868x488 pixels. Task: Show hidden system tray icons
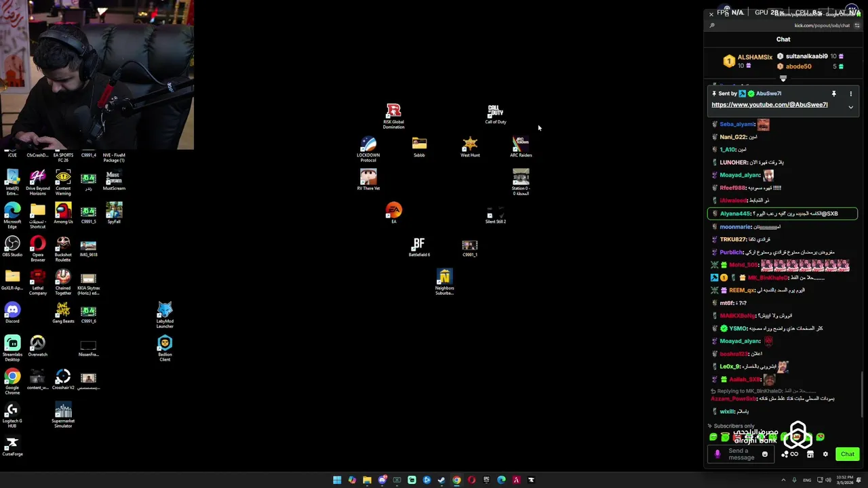(783, 480)
